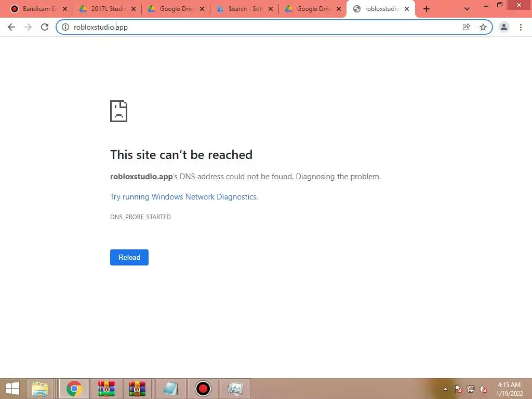The image size is (532, 399).
Task: Click the muted volume tray icon
Action: click(483, 389)
